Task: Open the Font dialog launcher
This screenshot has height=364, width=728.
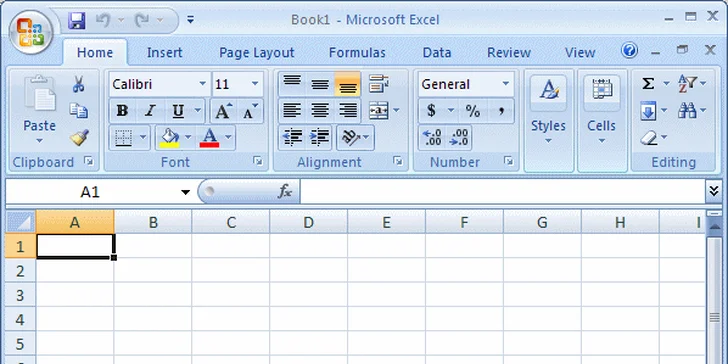Action: click(x=258, y=161)
